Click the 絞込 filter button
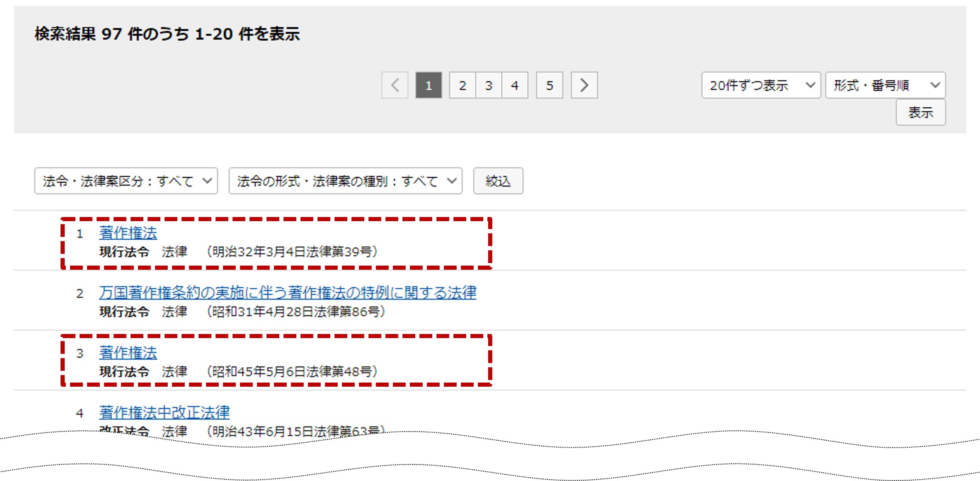Viewport: 980px width, 481px height. pos(498,181)
